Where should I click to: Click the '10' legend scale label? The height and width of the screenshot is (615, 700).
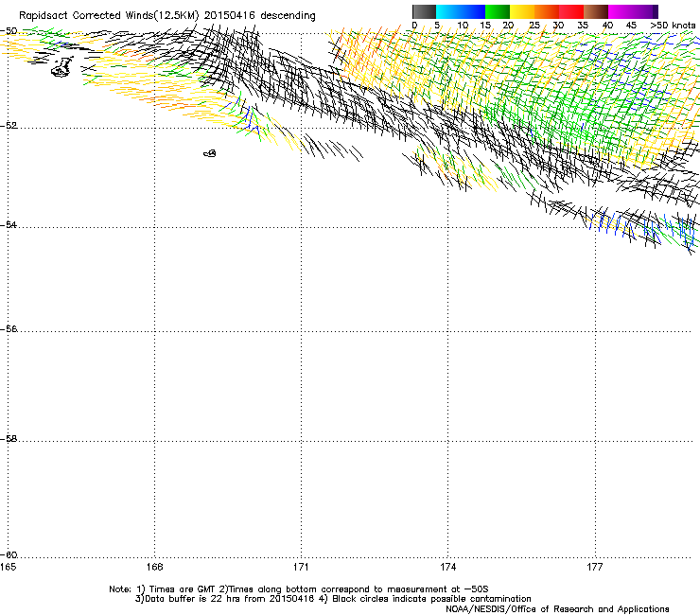click(x=463, y=26)
